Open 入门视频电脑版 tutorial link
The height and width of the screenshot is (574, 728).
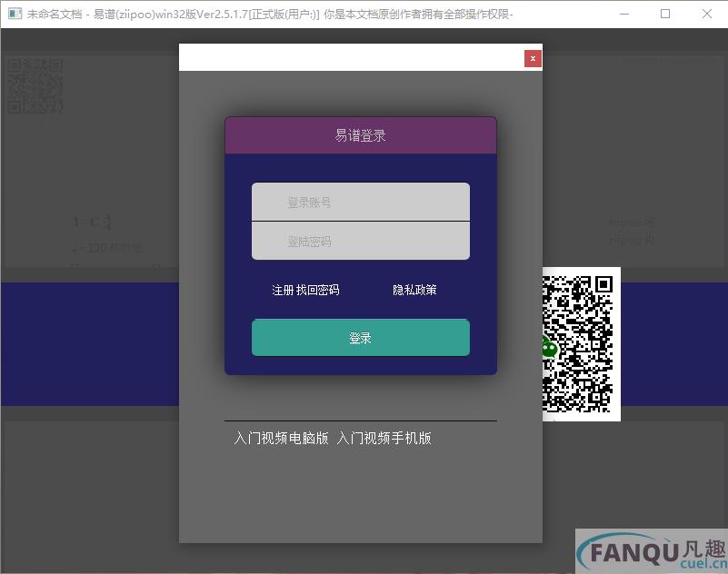(282, 438)
